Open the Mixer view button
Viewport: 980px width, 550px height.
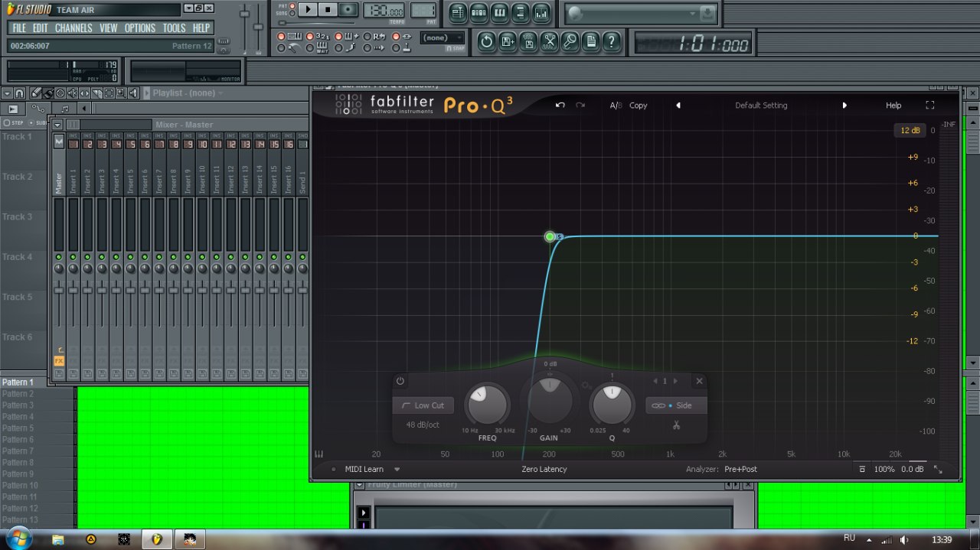click(541, 12)
